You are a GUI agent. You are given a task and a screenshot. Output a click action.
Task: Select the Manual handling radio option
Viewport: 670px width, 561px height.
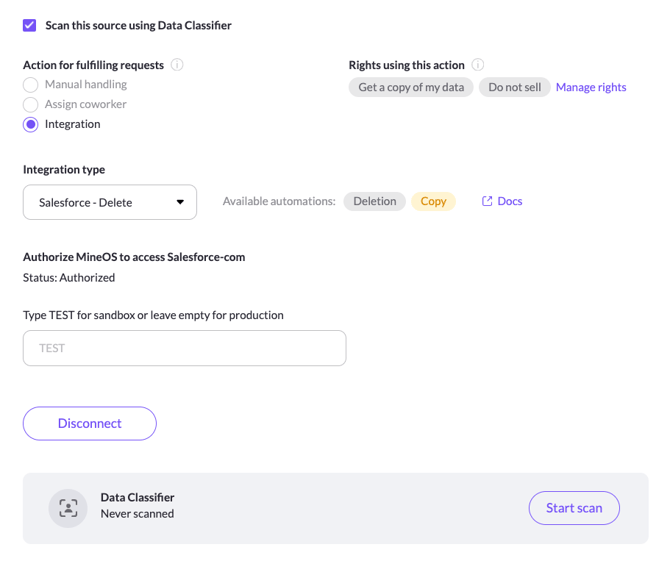coord(31,85)
